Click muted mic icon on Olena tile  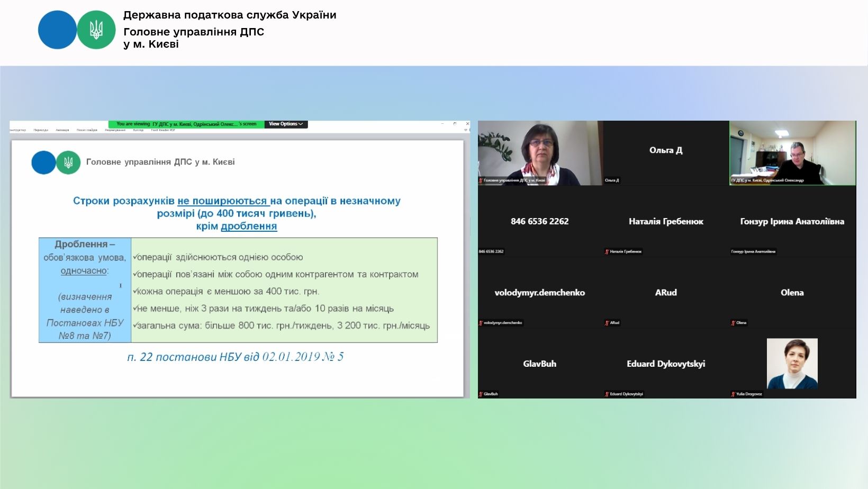[733, 323]
